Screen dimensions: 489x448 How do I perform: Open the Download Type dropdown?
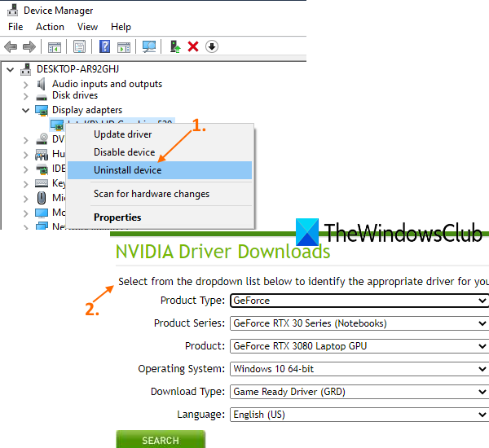359,392
